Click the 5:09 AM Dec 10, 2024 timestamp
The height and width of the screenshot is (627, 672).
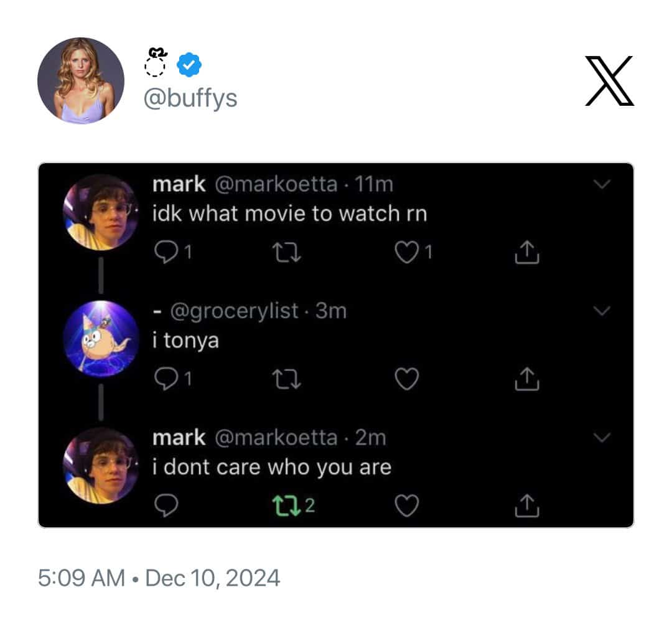[x=159, y=578]
